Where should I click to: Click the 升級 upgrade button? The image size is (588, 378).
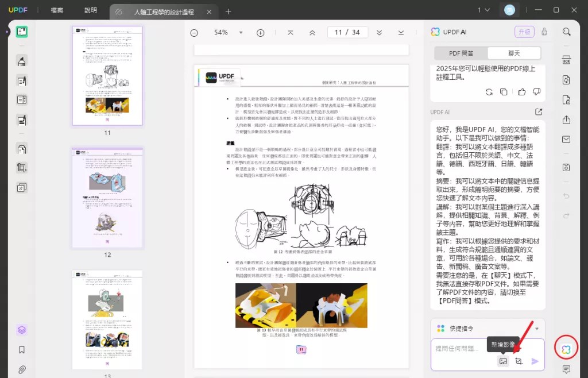pos(524,32)
